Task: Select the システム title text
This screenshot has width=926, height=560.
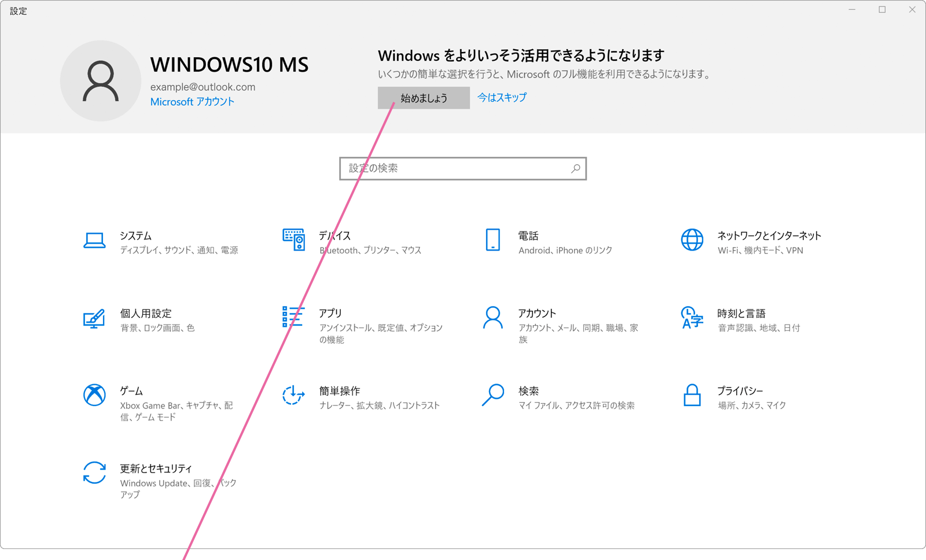Action: [x=135, y=235]
